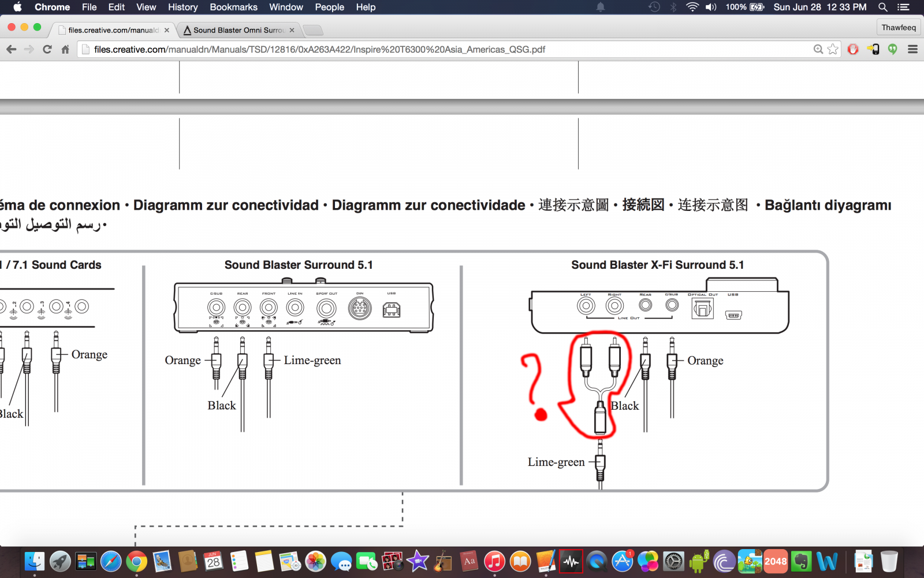Open Photos from the Dock
Screen dimensions: 924x578
316,561
